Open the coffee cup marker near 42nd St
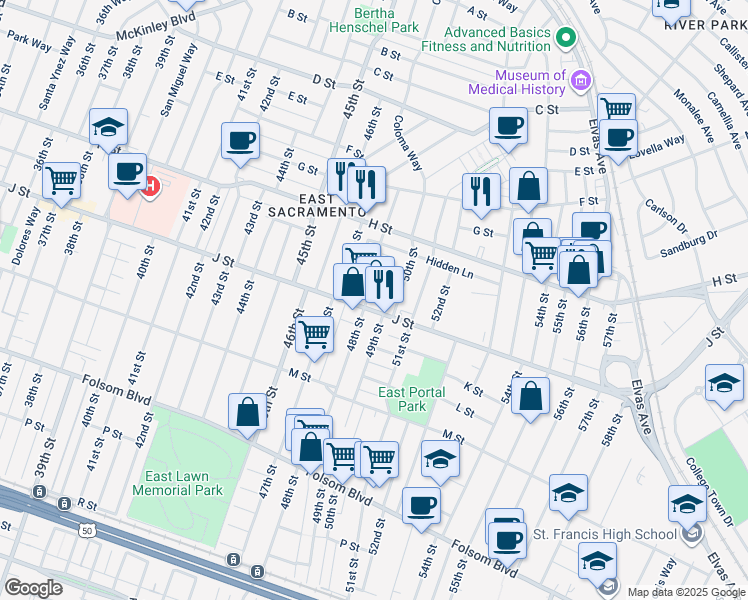The width and height of the screenshot is (748, 600). (x=240, y=141)
